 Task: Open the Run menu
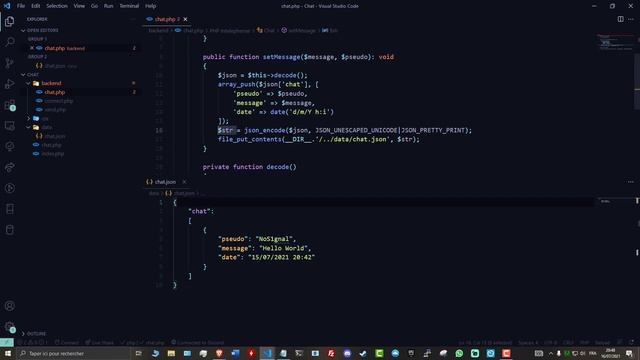click(x=109, y=6)
